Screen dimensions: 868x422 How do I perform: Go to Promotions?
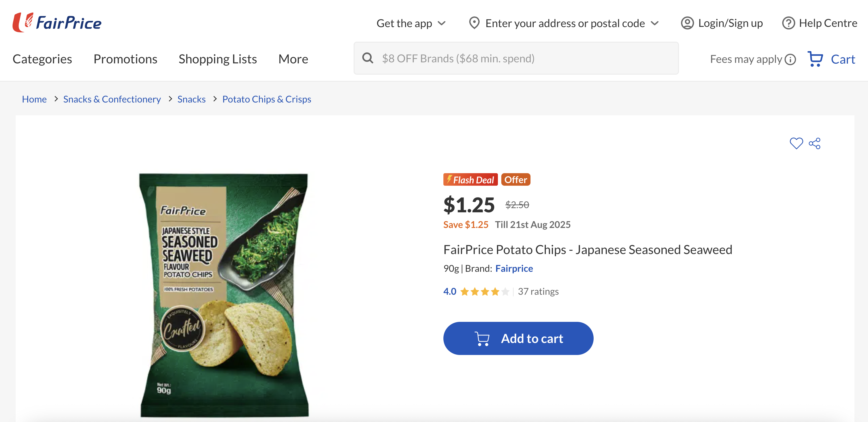click(x=125, y=59)
